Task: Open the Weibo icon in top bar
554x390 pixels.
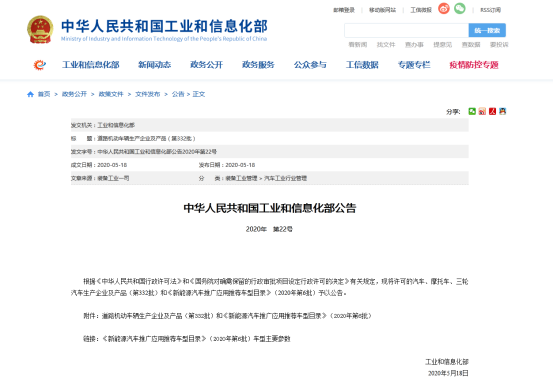Action: [x=444, y=8]
